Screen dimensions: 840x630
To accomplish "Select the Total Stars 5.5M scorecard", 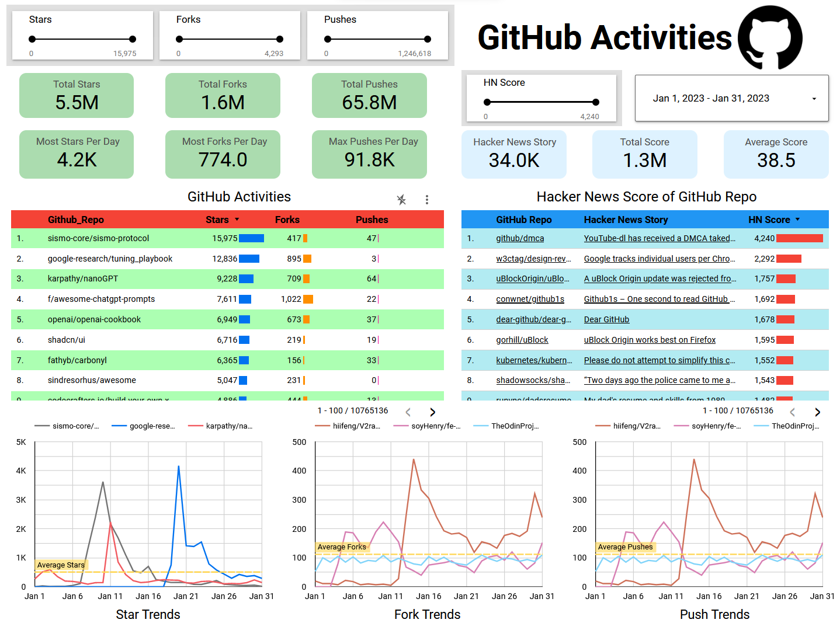I will click(x=77, y=95).
